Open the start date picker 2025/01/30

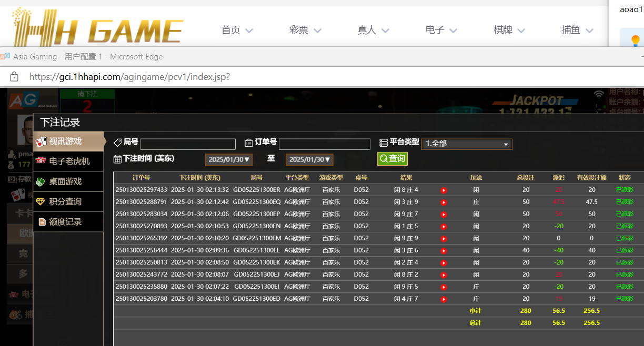[x=229, y=159]
